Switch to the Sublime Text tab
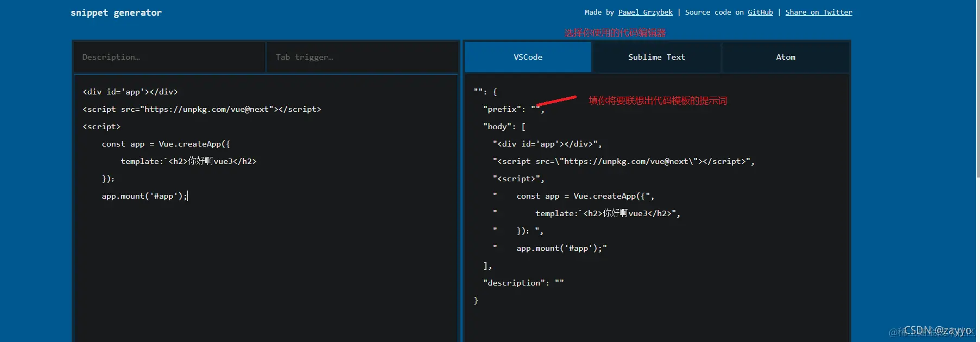 [x=656, y=57]
